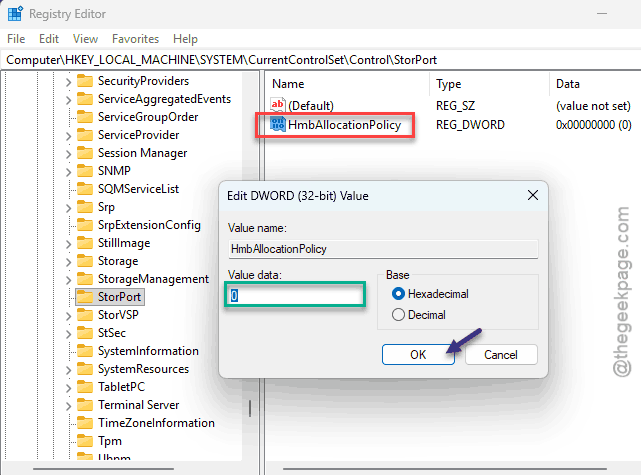Click the Session Manager folder icon
The height and width of the screenshot is (475, 641).
click(x=85, y=153)
